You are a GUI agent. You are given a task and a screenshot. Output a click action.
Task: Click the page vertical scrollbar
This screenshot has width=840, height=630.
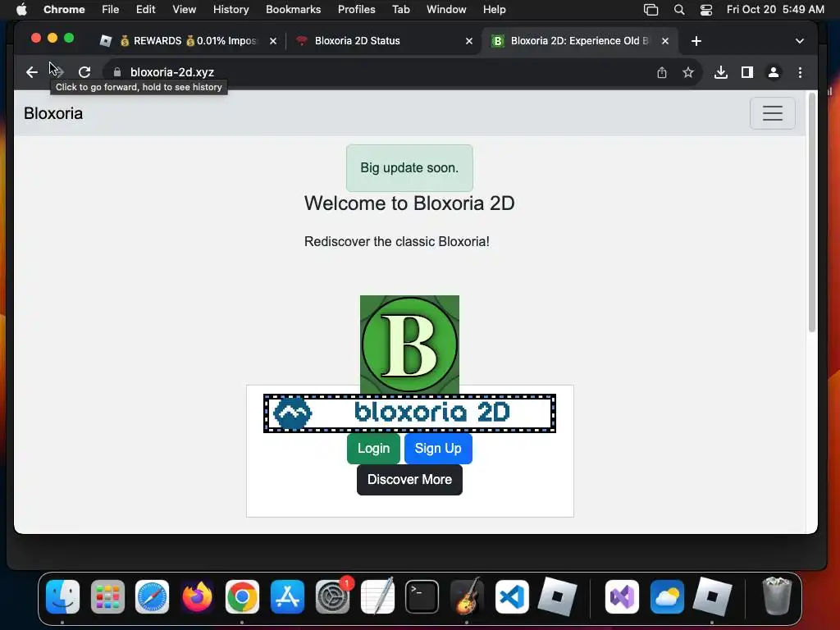tap(811, 212)
